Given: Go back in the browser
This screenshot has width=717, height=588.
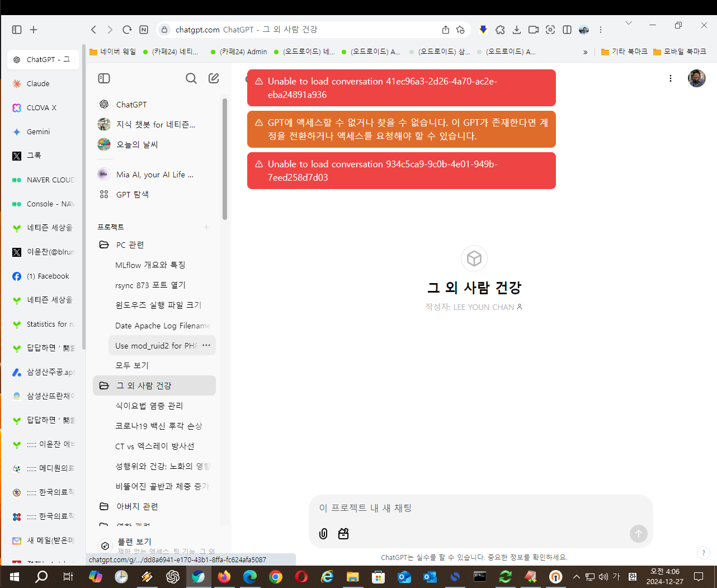Looking at the screenshot, I should pos(94,30).
